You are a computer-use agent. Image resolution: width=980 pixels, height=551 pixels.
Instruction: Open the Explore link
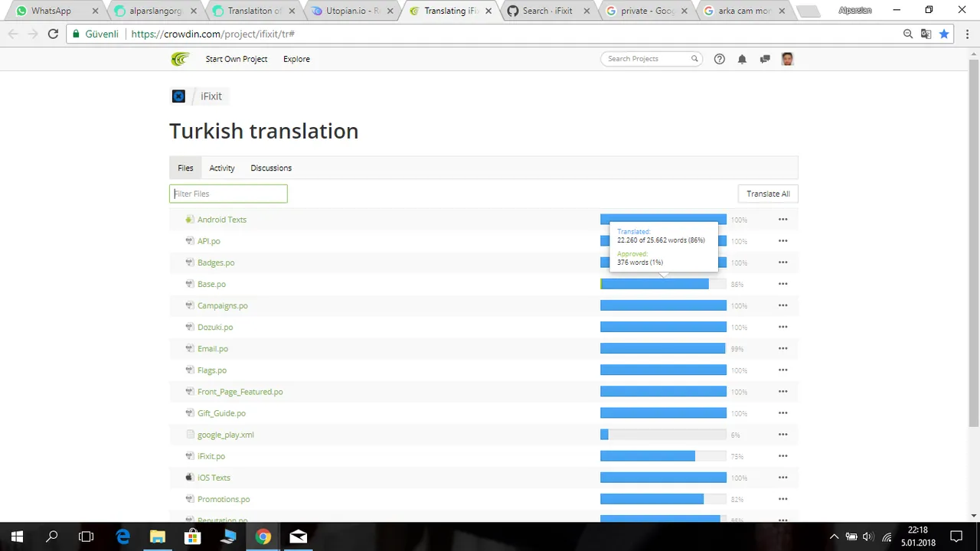pyautogui.click(x=296, y=59)
